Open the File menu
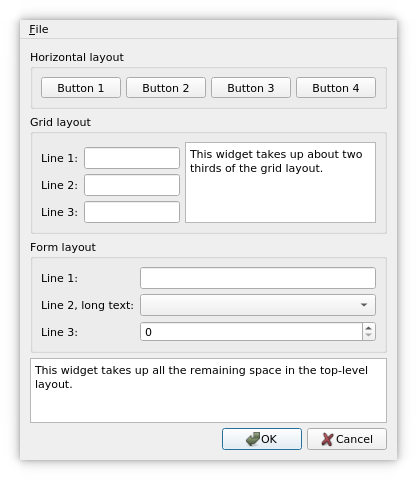The width and height of the screenshot is (417, 480). pyautogui.click(x=39, y=29)
